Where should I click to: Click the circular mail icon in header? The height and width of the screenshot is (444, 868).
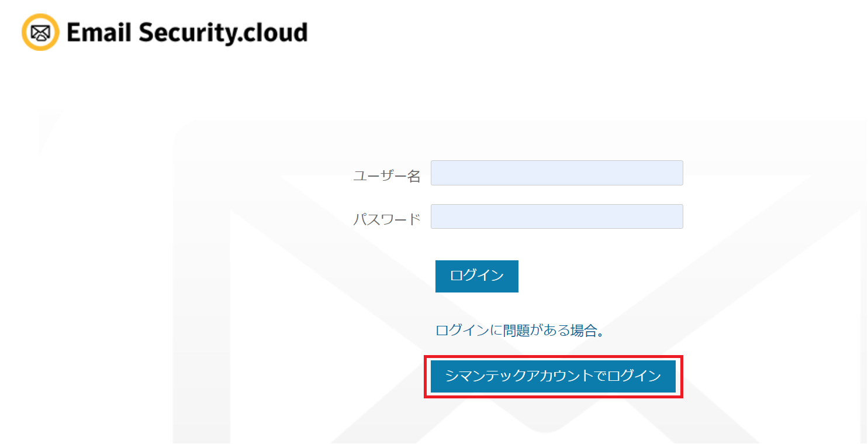[x=40, y=32]
